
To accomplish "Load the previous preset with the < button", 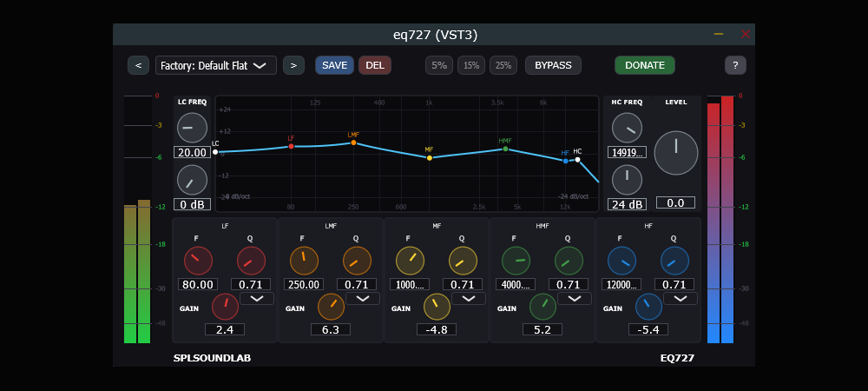I will pyautogui.click(x=138, y=65).
